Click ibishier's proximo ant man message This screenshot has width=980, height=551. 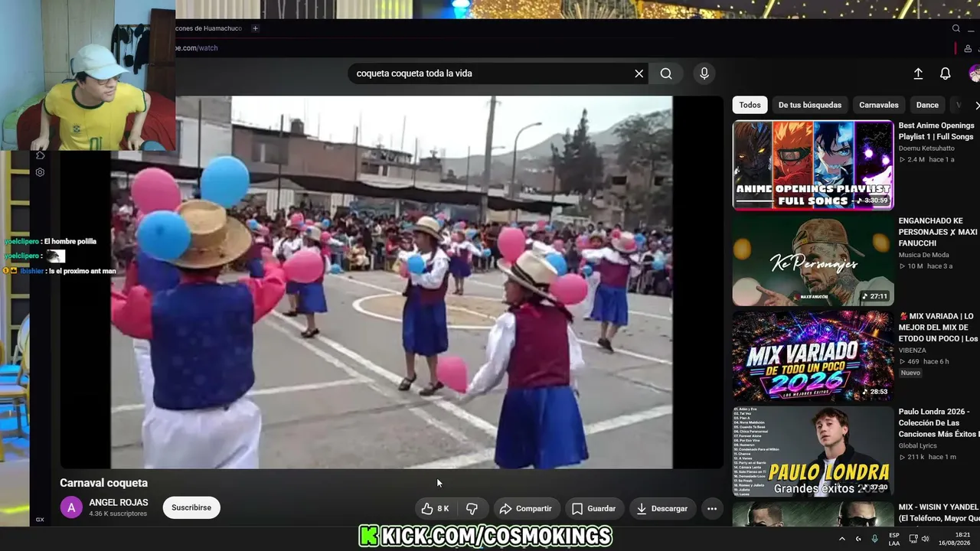point(82,271)
